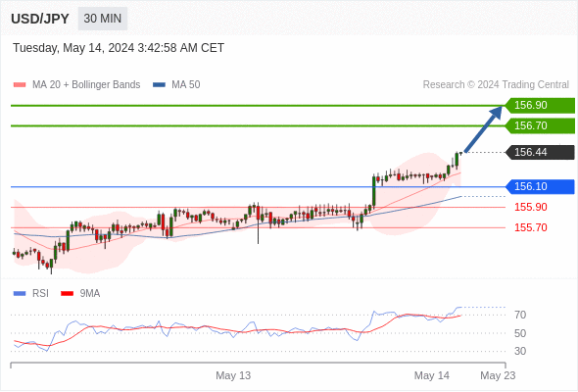This screenshot has width=578, height=392.
Task: Click the May 13 date axis label
Action: 233,375
